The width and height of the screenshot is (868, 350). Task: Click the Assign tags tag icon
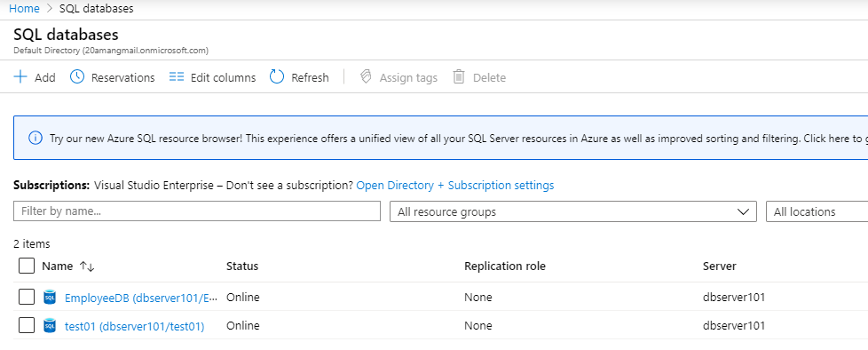click(366, 77)
